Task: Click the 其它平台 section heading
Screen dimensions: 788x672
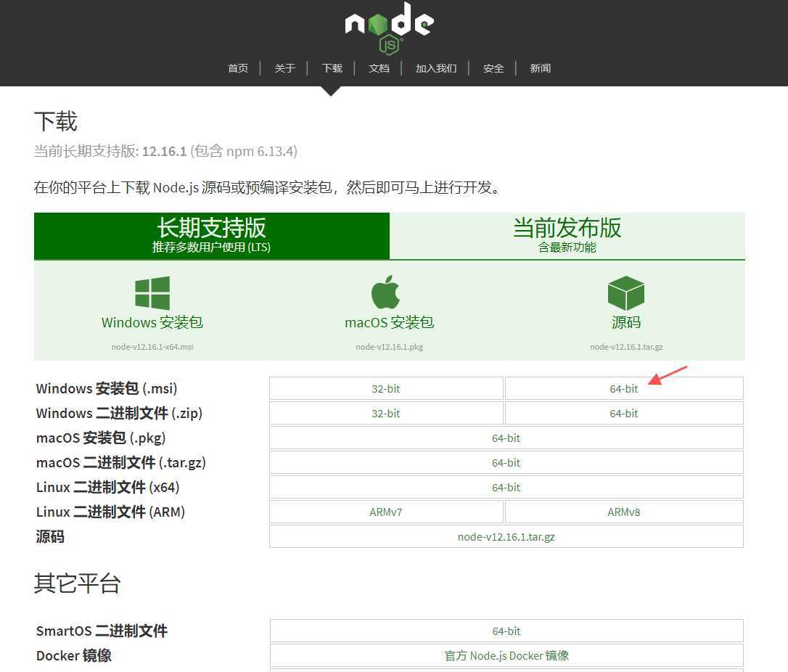Action: [78, 583]
